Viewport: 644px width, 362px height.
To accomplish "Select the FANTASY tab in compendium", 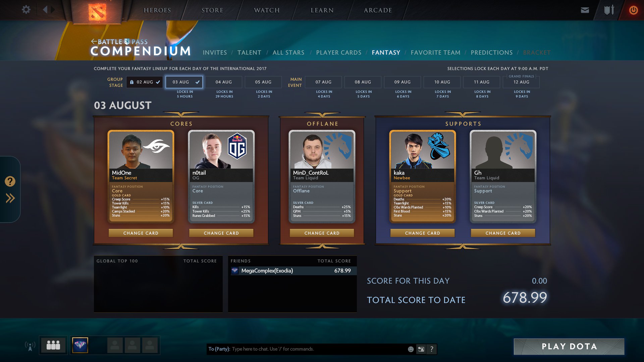I will coord(386,53).
